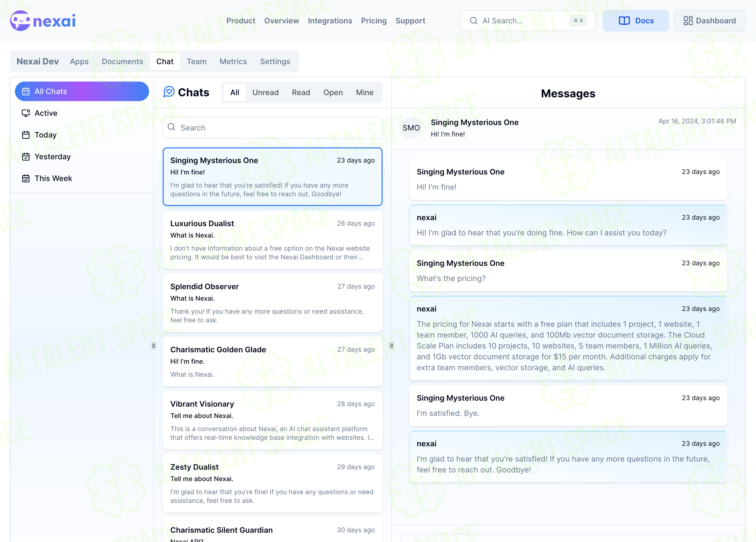Open the Docs button
This screenshot has height=542, width=756.
(x=635, y=21)
